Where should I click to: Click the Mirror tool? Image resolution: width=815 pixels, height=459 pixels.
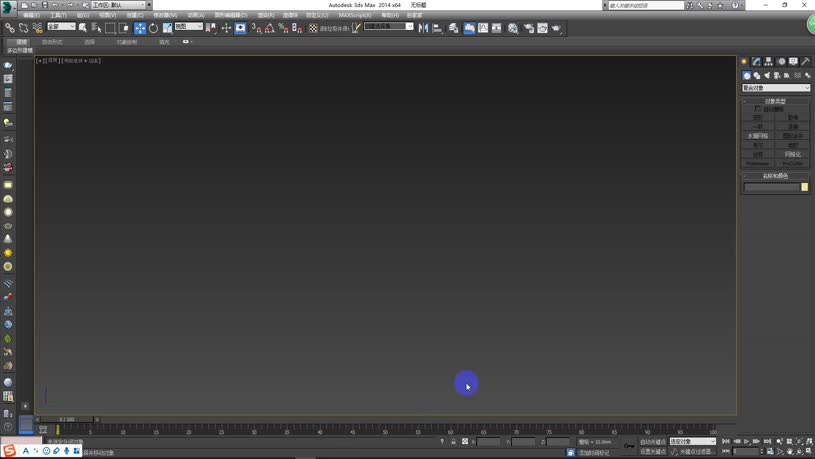pos(424,28)
